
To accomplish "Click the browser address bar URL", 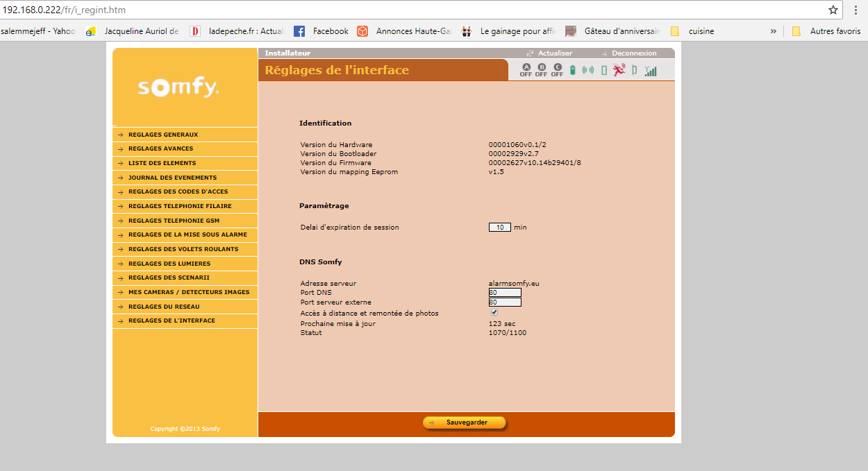I will point(65,10).
